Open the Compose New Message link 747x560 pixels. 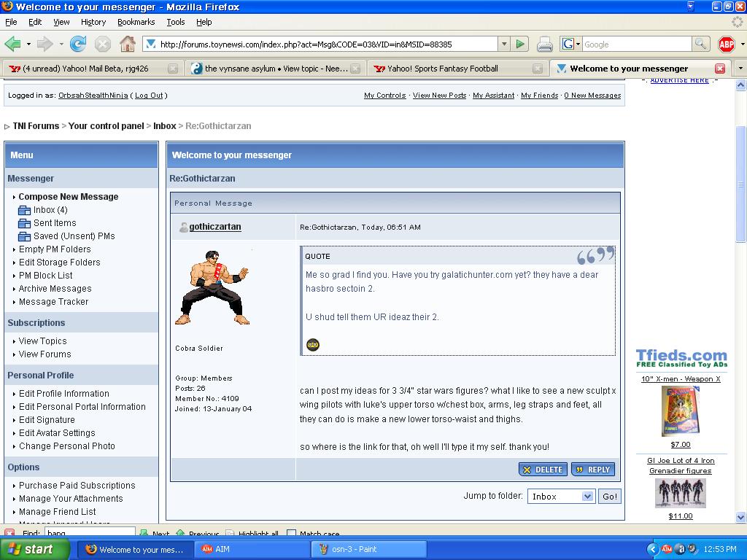[69, 197]
